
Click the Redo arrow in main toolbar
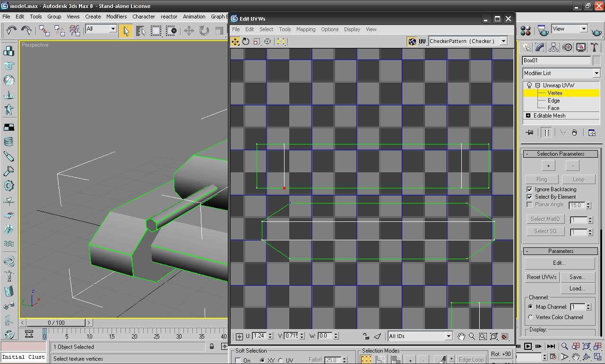tap(26, 30)
